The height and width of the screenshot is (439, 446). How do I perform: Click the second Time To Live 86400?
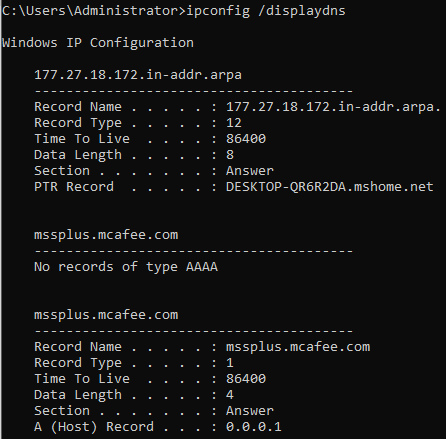(x=246, y=379)
